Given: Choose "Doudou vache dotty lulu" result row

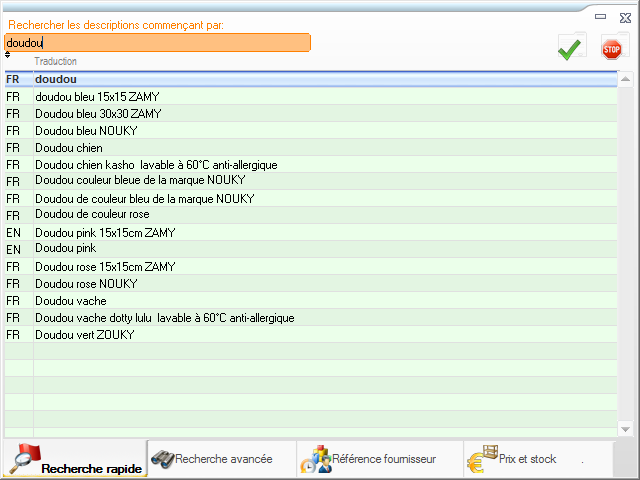Looking at the screenshot, I should tap(164, 318).
